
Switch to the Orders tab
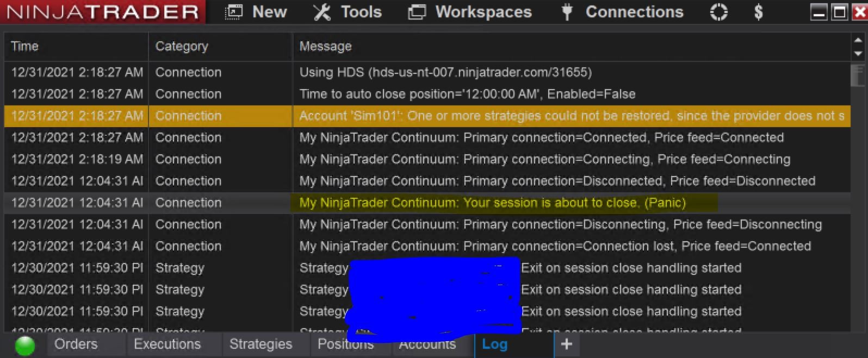[x=76, y=344]
